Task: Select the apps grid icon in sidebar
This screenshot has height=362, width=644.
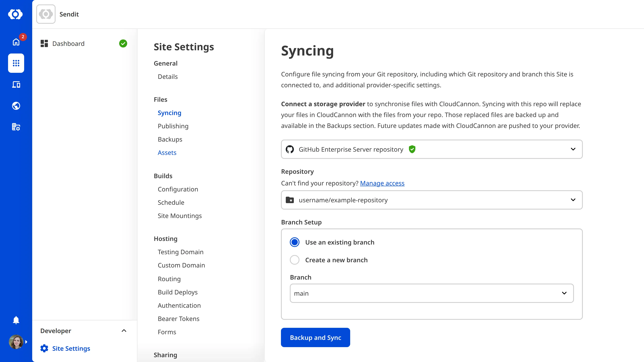Action: pos(16,63)
